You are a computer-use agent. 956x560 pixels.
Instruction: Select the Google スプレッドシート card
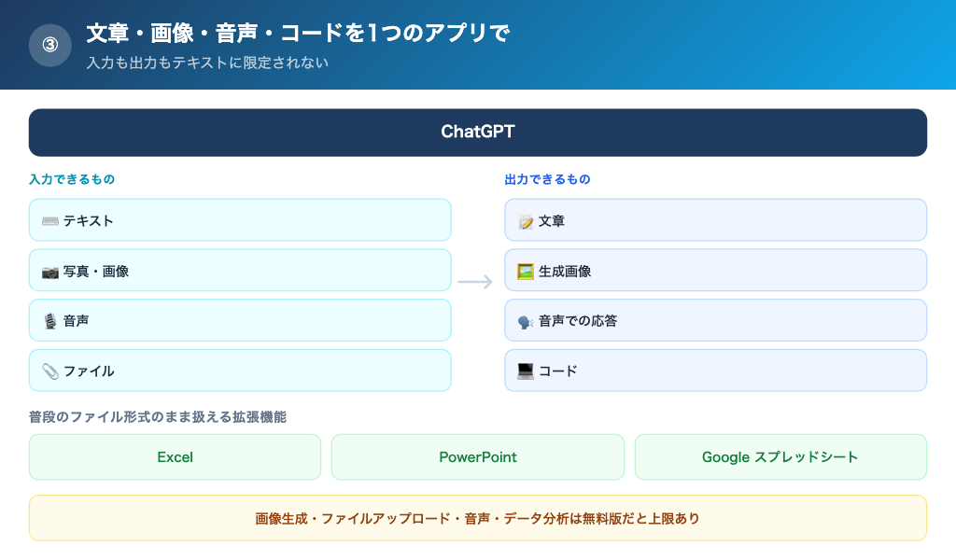(781, 457)
